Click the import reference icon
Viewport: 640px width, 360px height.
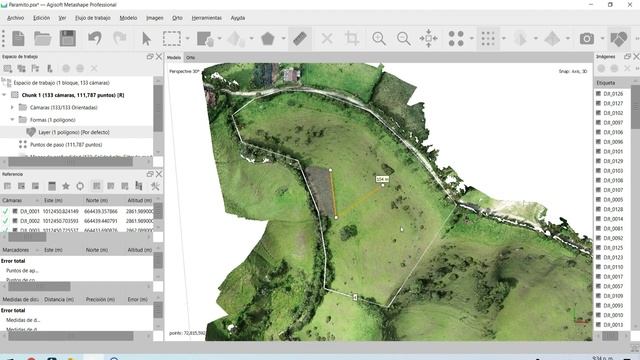click(x=7, y=186)
